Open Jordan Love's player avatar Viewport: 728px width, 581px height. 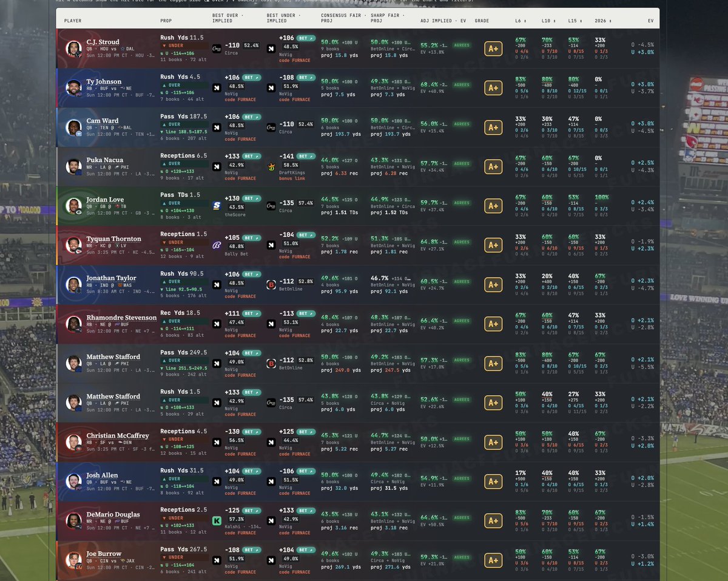point(73,206)
